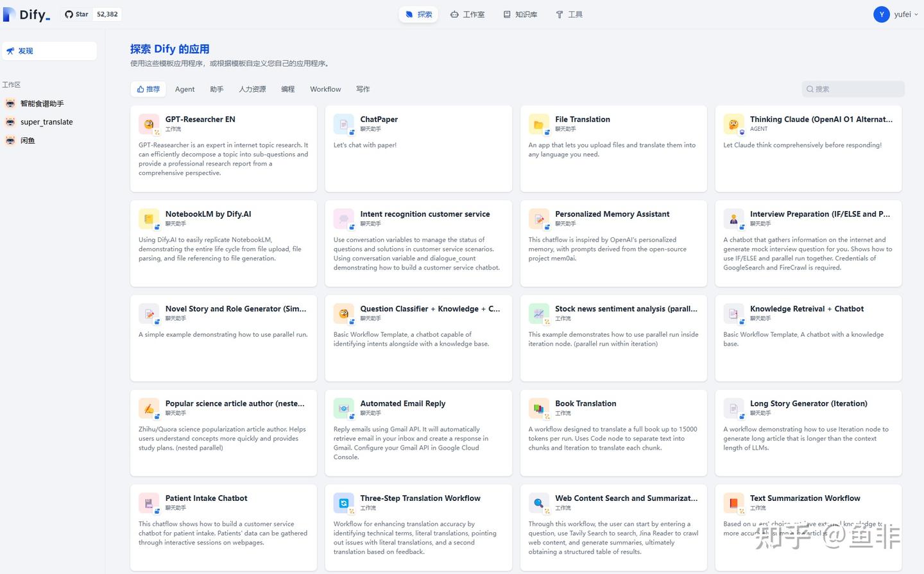Click the Novel Story and Role Generator icon
This screenshot has width=924, height=574.
point(149,314)
